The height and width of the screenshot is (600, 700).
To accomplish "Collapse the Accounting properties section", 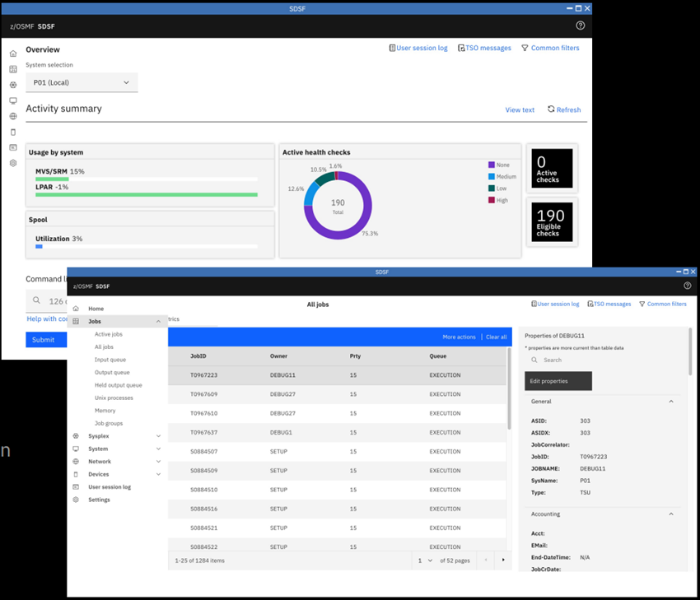I will tap(671, 514).
